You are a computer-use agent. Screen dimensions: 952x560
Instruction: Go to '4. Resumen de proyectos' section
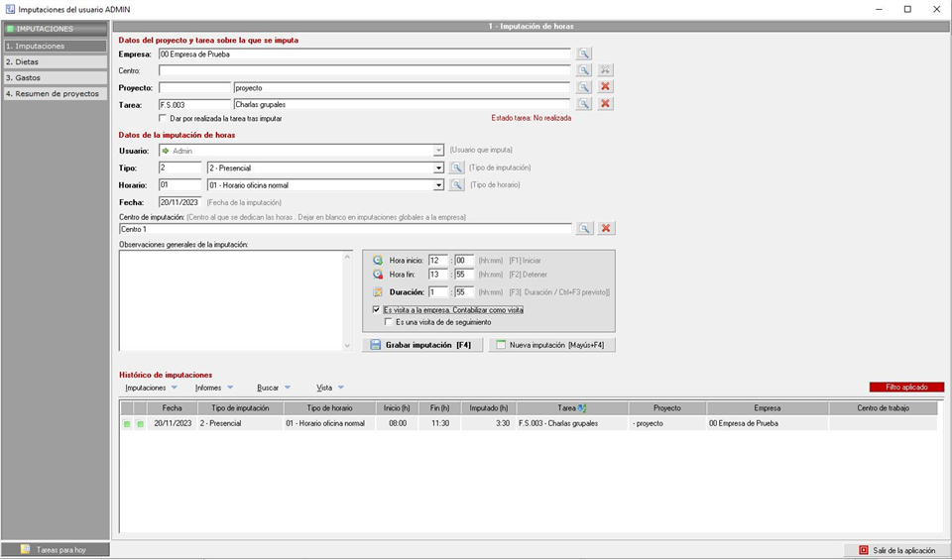pyautogui.click(x=55, y=93)
